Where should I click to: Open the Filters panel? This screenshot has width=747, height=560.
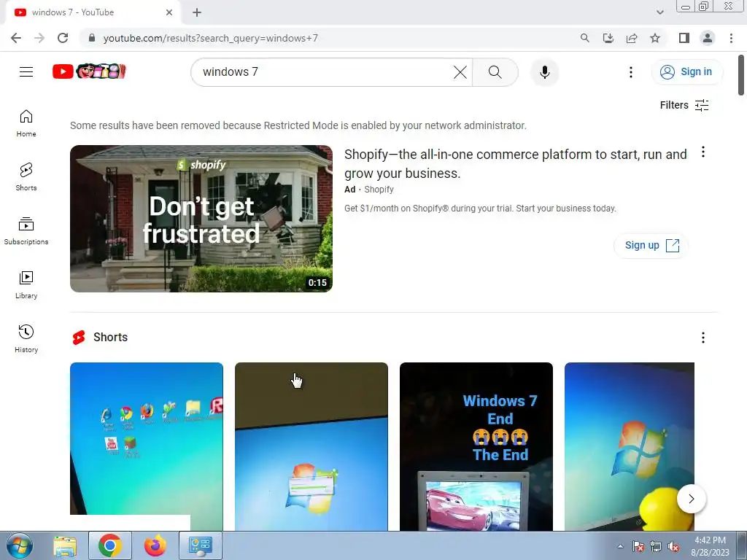[684, 105]
